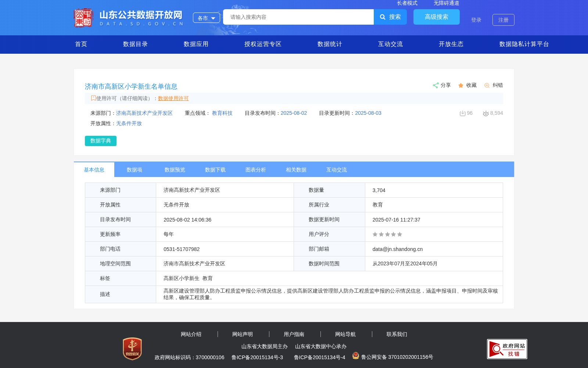
Task: Click the 教育科技 key field link
Action: point(222,113)
